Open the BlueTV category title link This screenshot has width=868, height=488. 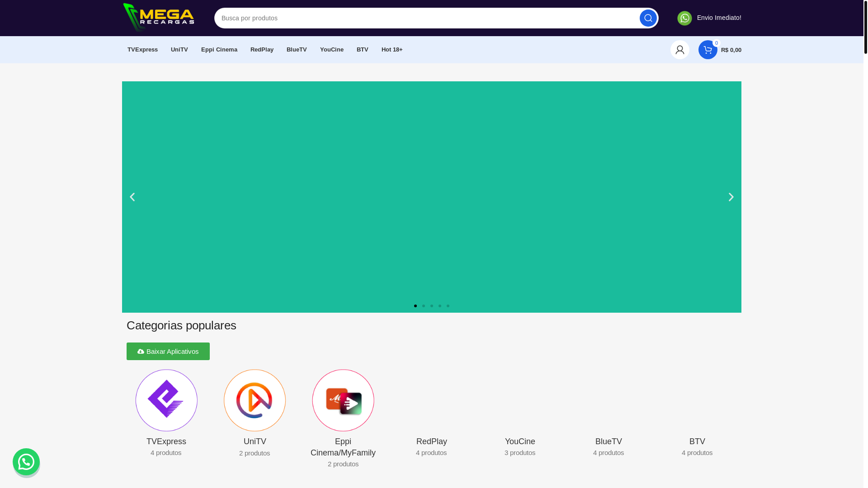(609, 441)
